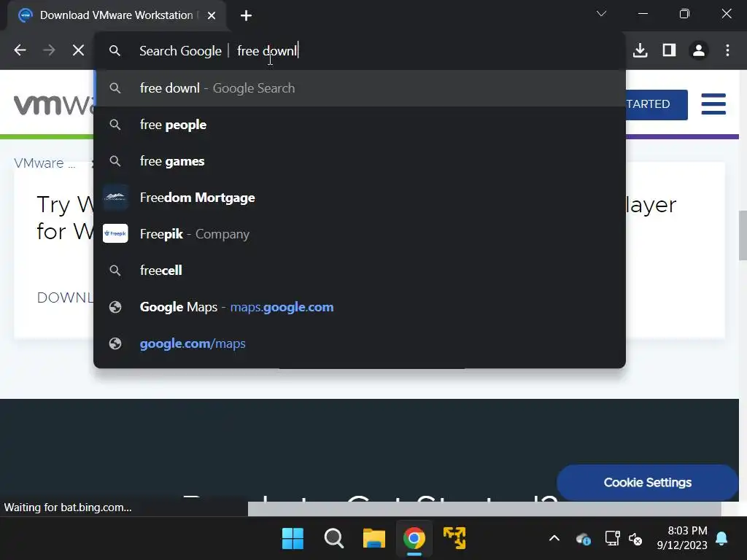Open Cookie Settings
The height and width of the screenshot is (560, 747).
click(x=648, y=483)
